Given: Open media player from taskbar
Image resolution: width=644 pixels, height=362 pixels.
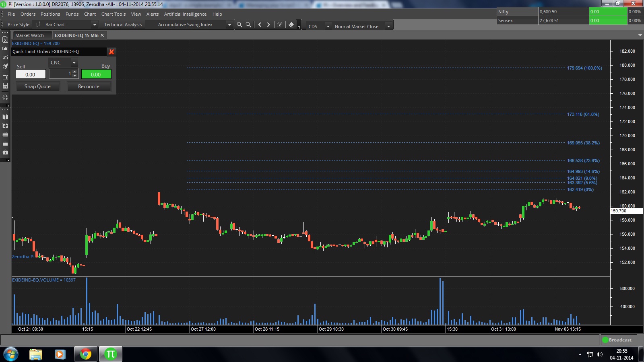Looking at the screenshot, I should (x=60, y=354).
